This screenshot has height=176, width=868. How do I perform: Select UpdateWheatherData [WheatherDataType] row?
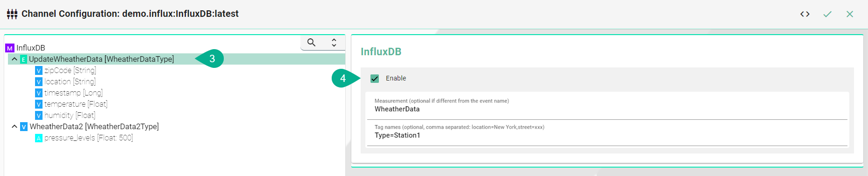(177, 59)
